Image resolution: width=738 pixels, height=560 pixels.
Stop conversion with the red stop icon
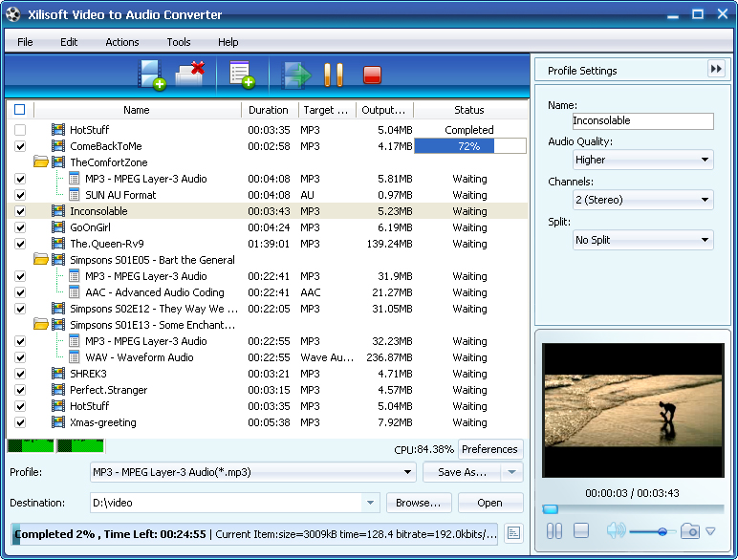tap(372, 75)
